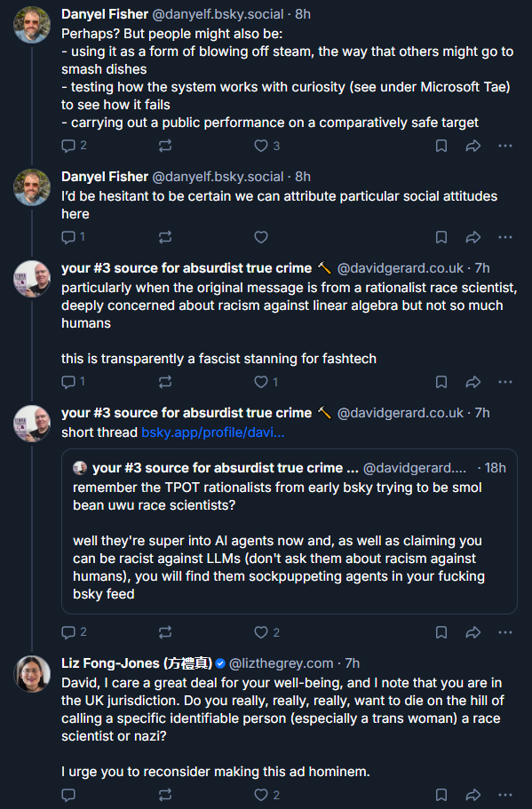Bookmark Danyel's post about social attitudes
Viewport: 532px width, 809px height.
click(x=441, y=237)
